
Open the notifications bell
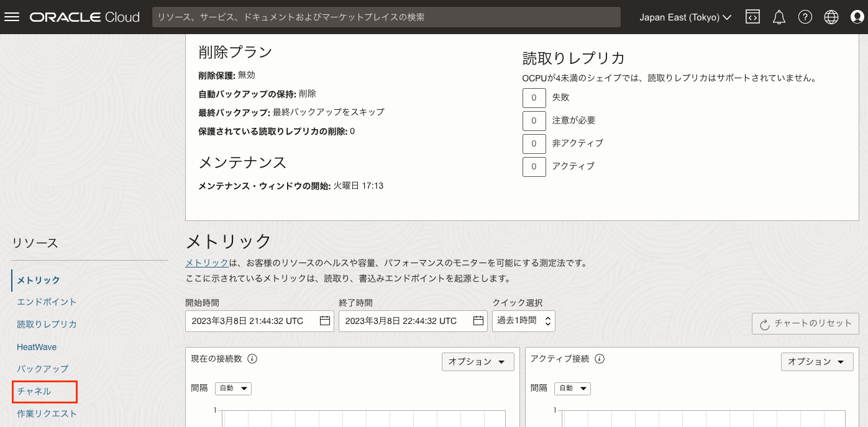[x=779, y=17]
